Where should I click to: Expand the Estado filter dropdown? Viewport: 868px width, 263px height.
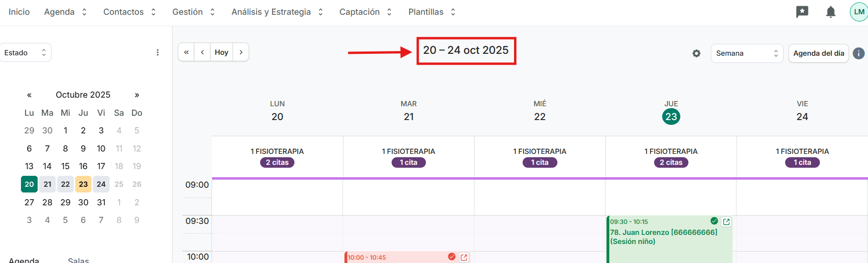tap(25, 53)
